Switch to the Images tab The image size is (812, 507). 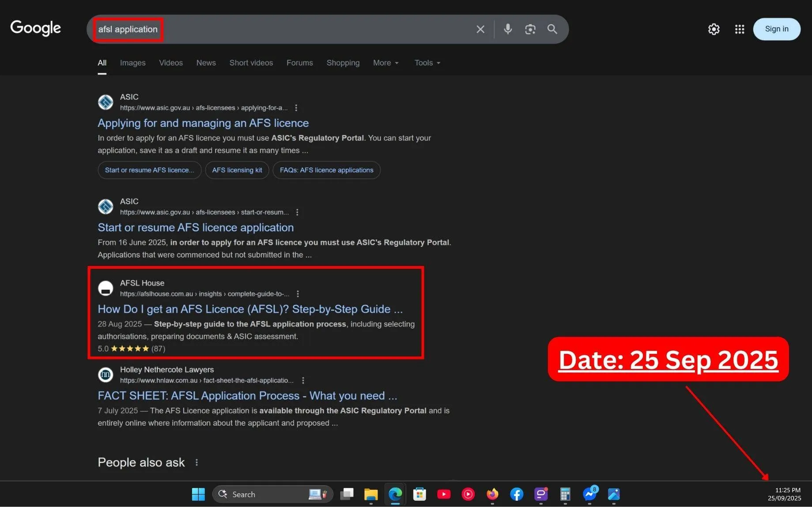click(132, 63)
